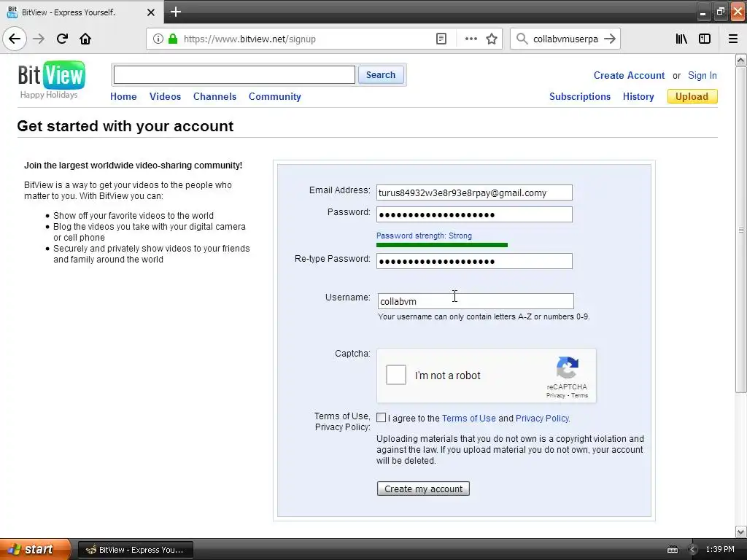This screenshot has width=747, height=560.
Task: Click the collabvmuserpa browser search box
Action: tap(565, 39)
